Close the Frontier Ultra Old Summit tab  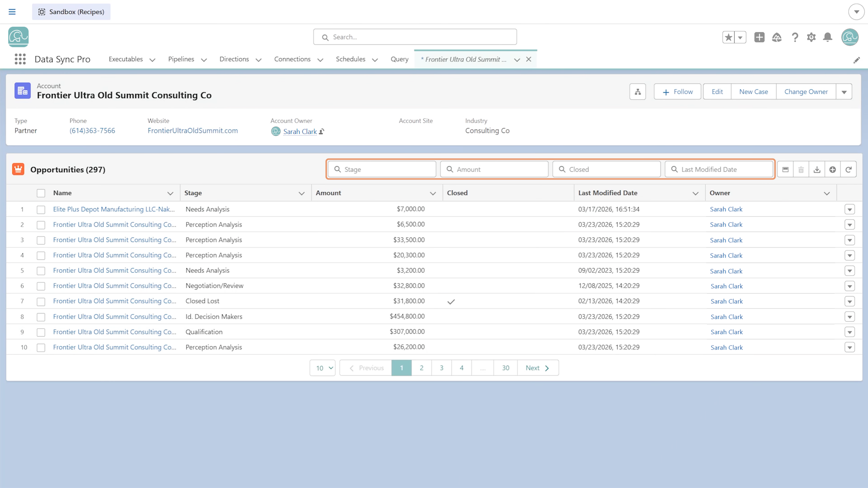(x=529, y=59)
